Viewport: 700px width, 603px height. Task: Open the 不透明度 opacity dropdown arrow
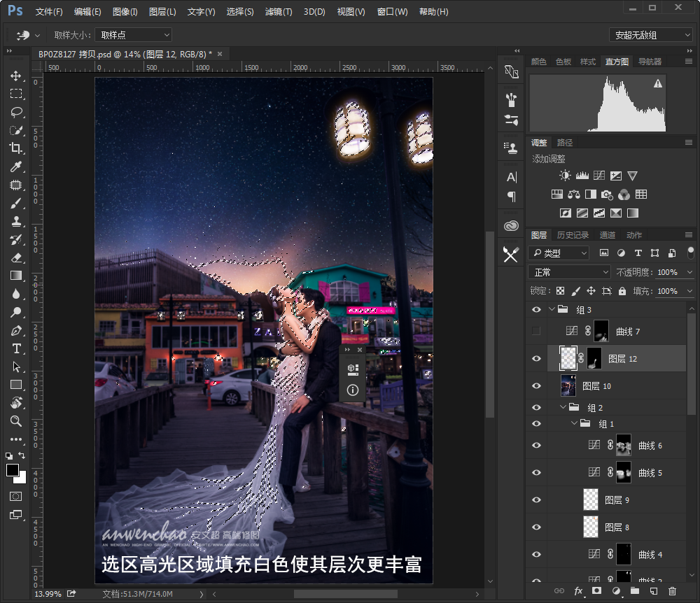point(690,272)
